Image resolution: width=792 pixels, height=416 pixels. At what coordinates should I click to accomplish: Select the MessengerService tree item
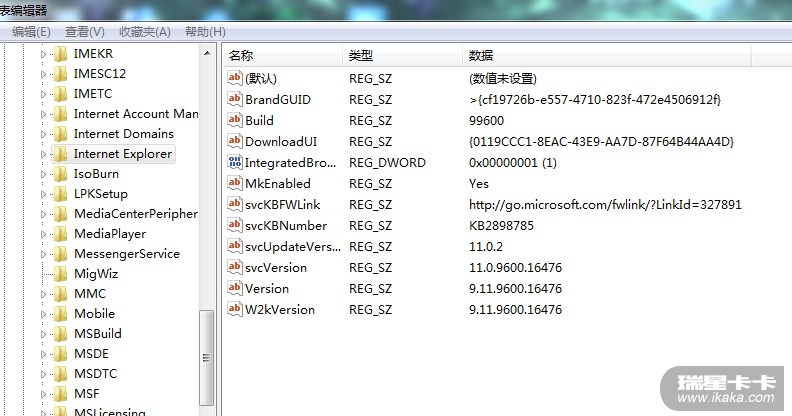tap(127, 253)
